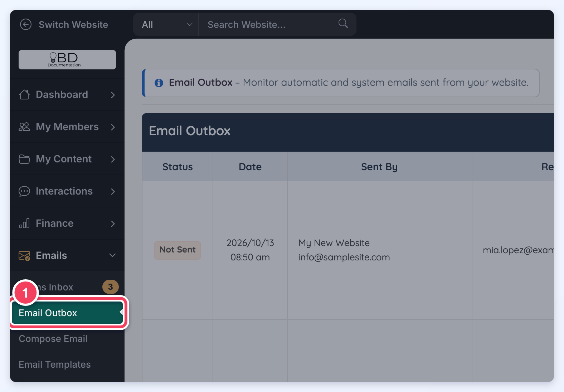Click the Inbox count badge showing 3
The height and width of the screenshot is (392, 564).
pyautogui.click(x=110, y=287)
